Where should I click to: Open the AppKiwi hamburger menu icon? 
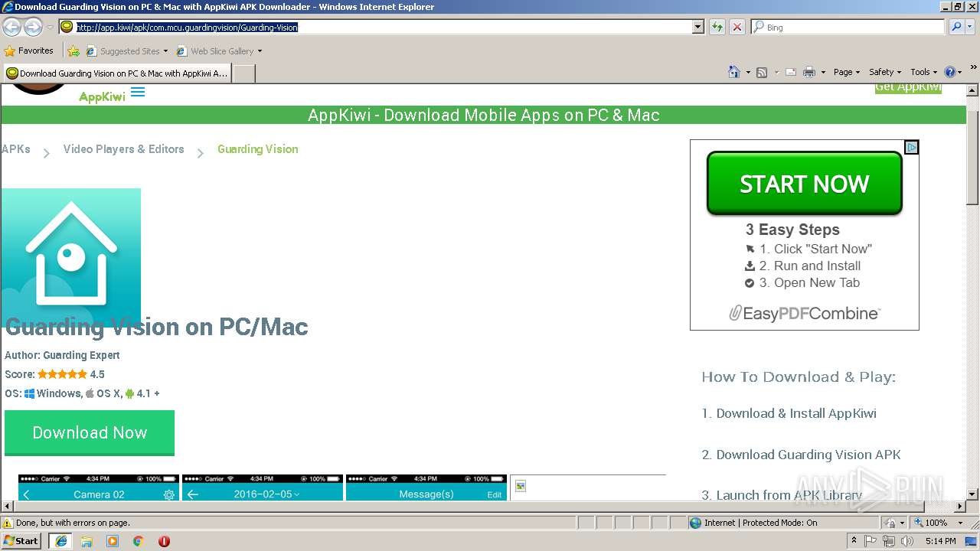click(x=138, y=93)
